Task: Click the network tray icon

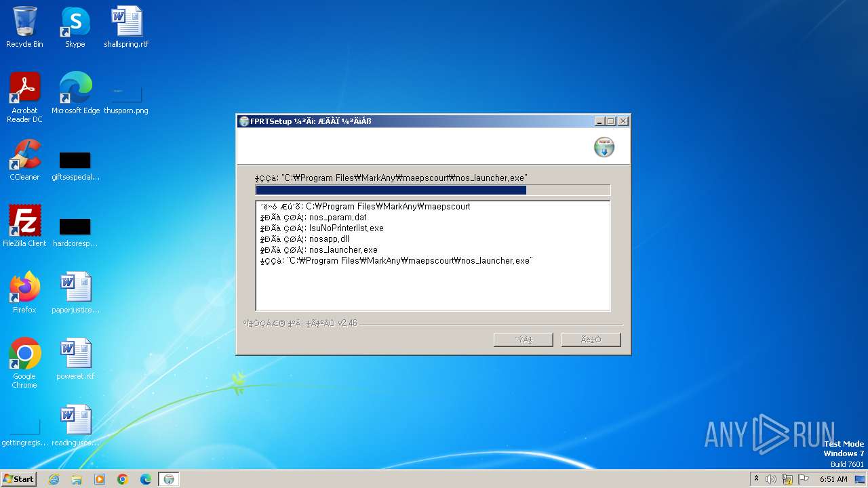Action: [x=787, y=479]
